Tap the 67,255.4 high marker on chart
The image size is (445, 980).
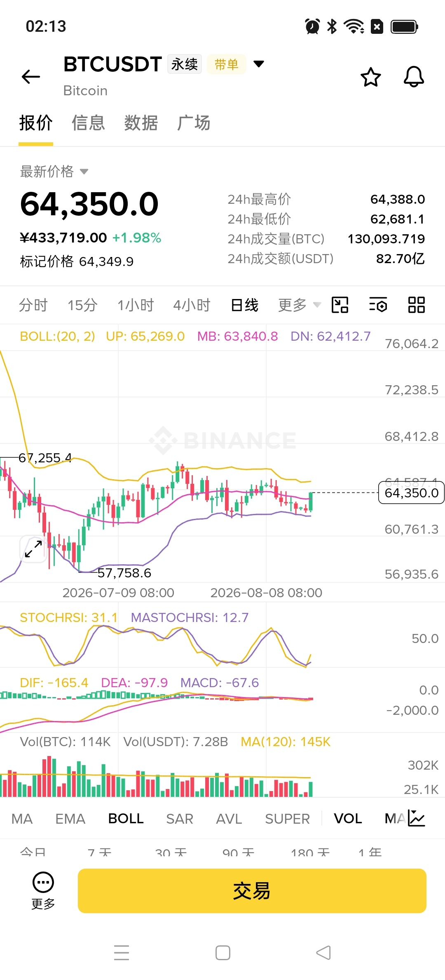(45, 458)
